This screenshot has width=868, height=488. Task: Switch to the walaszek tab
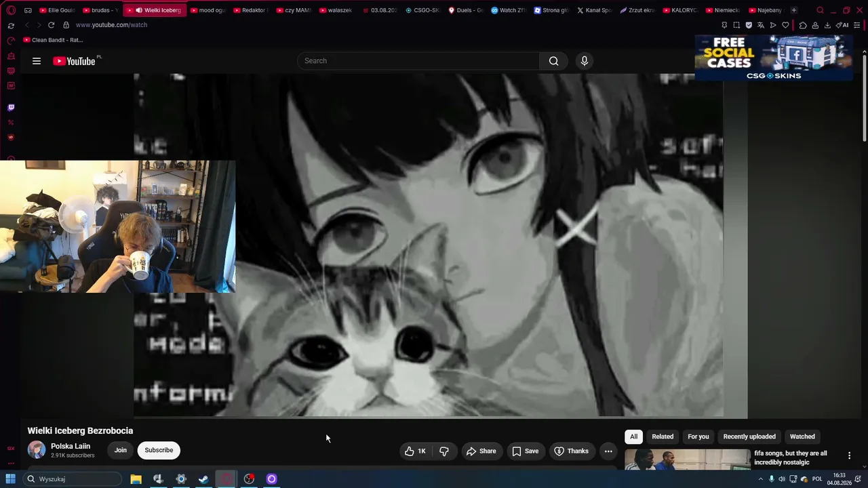coord(335,10)
